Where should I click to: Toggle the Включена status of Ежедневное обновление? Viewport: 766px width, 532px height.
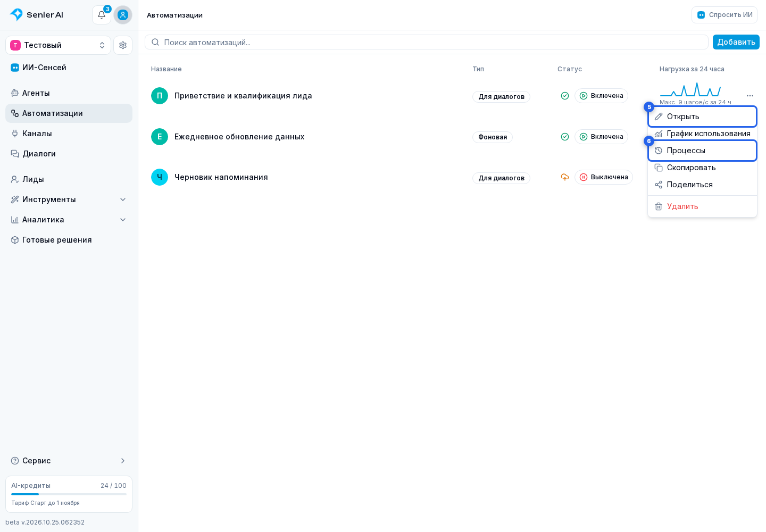coord(601,137)
